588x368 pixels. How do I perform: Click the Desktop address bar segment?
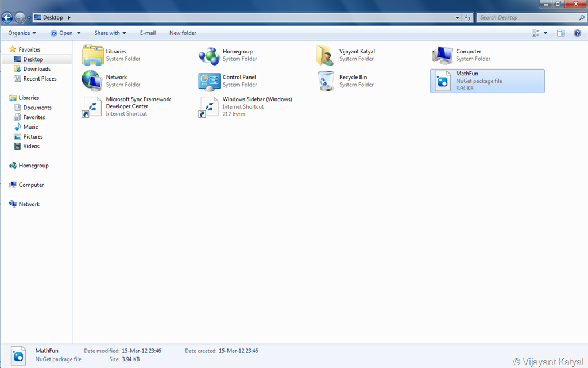53,18
